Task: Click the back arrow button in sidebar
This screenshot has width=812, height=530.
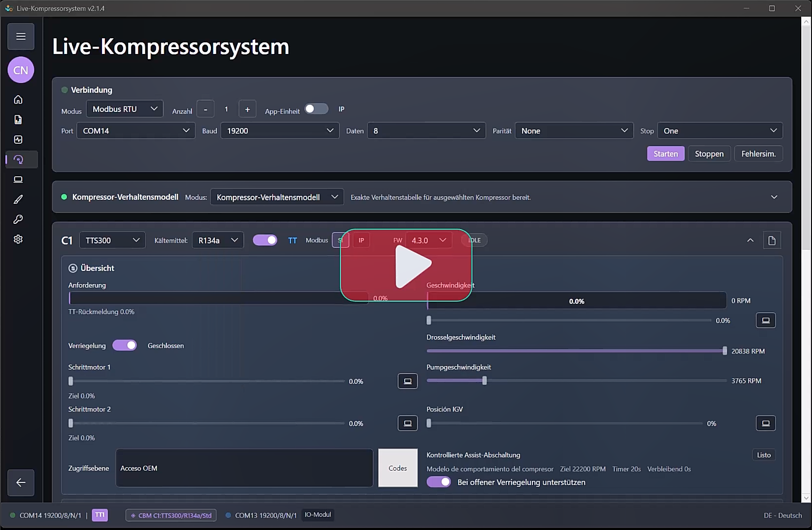Action: coord(21,482)
